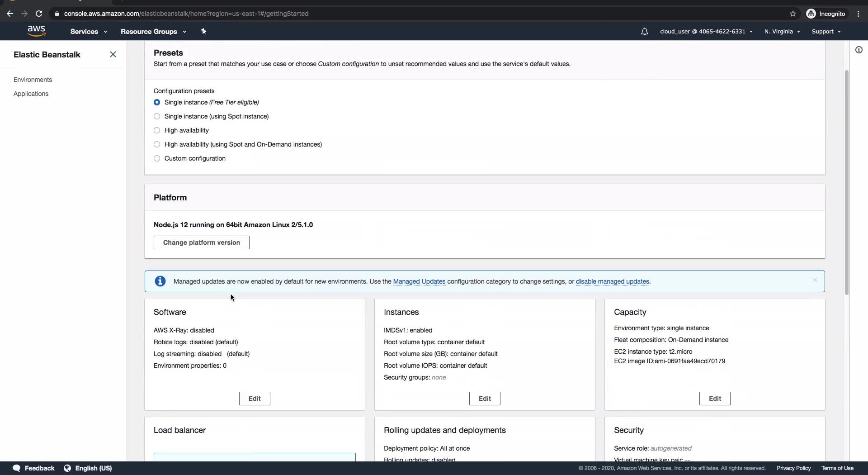
Task: Click 'Environment type: single instance' text
Action: 661,328
